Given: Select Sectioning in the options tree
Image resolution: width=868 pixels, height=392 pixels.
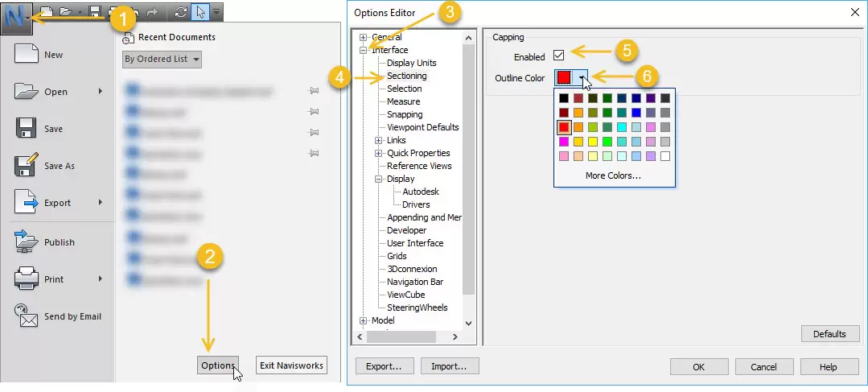Looking at the screenshot, I should coord(406,76).
